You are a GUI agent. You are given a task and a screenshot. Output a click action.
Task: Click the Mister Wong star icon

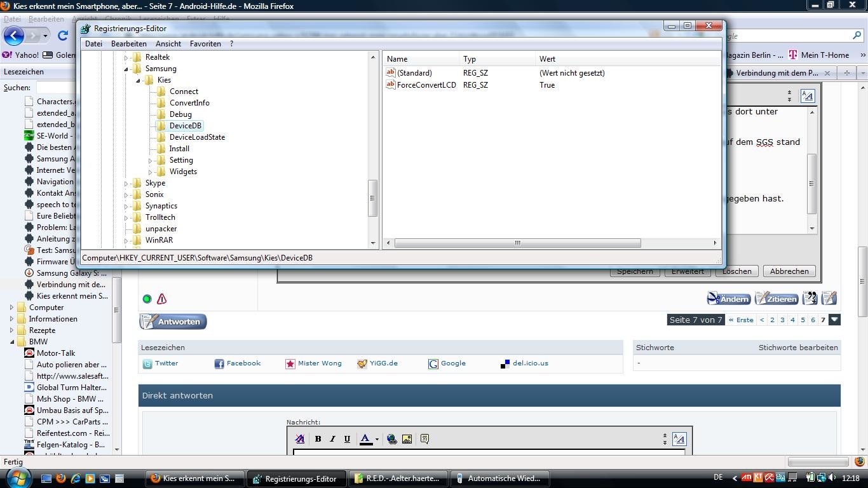[290, 364]
